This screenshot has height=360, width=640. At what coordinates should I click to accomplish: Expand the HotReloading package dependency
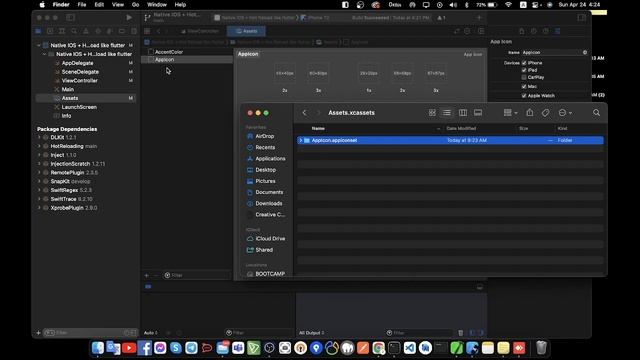(x=39, y=146)
